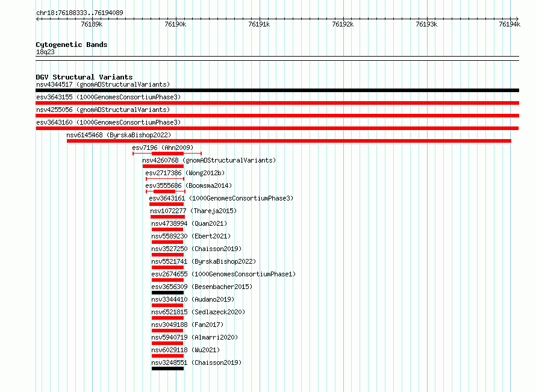Open nsv3344410 Audano2019 variant label
The height and width of the screenshot is (392, 536).
(193, 299)
